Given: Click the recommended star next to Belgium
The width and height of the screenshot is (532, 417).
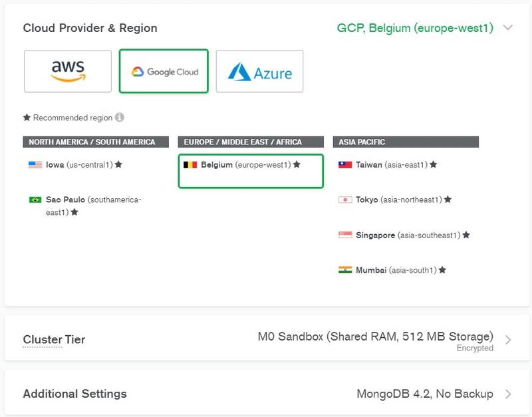Looking at the screenshot, I should coord(297,164).
